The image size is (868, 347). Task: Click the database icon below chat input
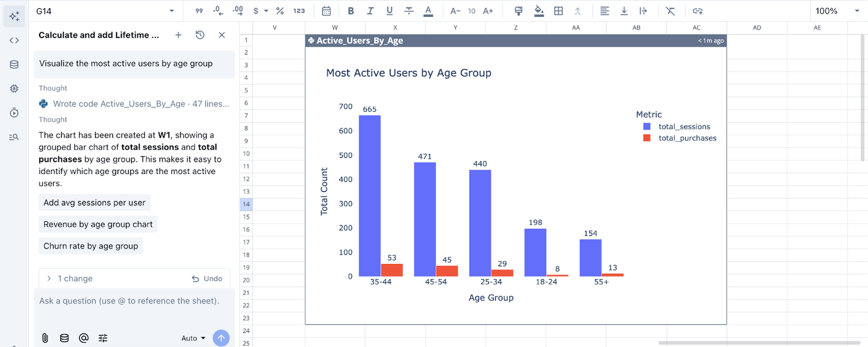[64, 338]
